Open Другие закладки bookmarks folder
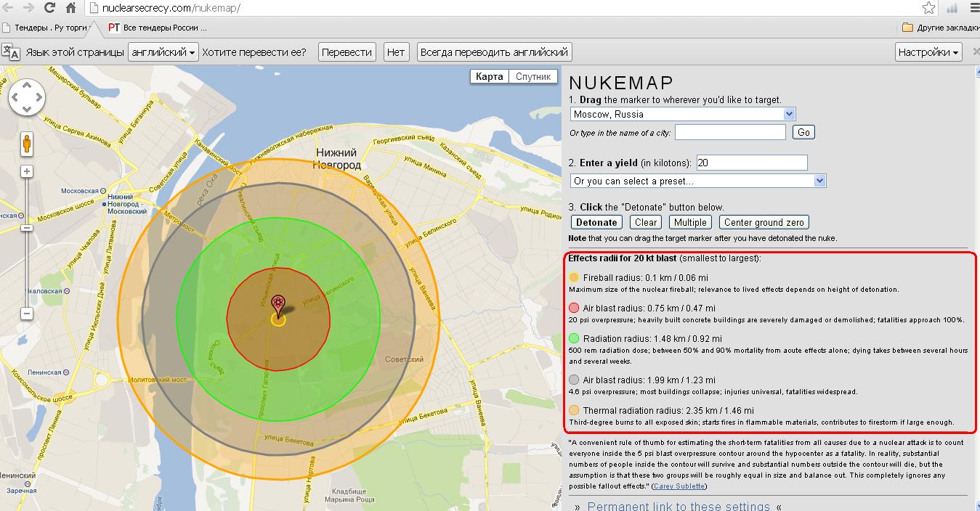980x511 pixels. point(940,28)
